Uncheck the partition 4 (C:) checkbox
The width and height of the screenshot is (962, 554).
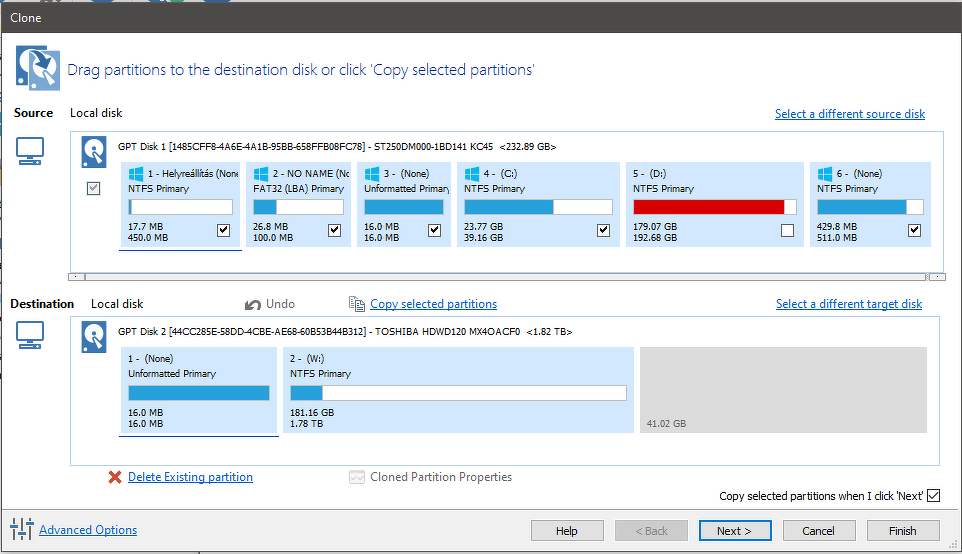click(603, 230)
